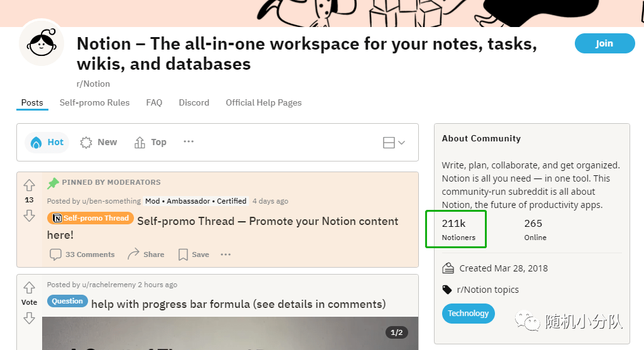
Task: Save the pinned post with bookmark icon
Action: click(183, 254)
